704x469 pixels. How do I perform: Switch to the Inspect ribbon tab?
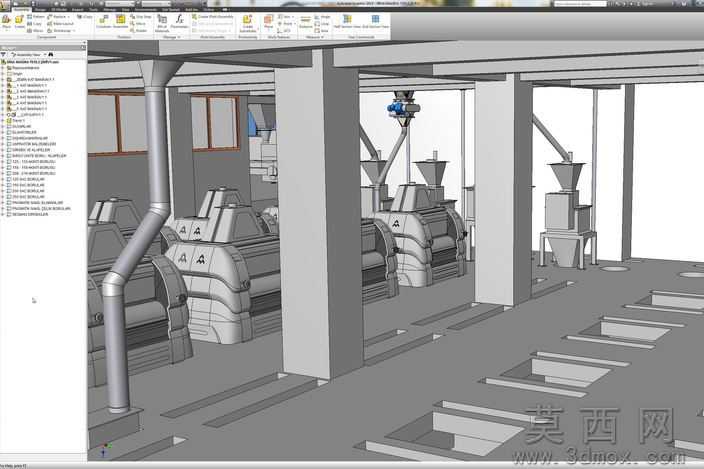click(77, 9)
